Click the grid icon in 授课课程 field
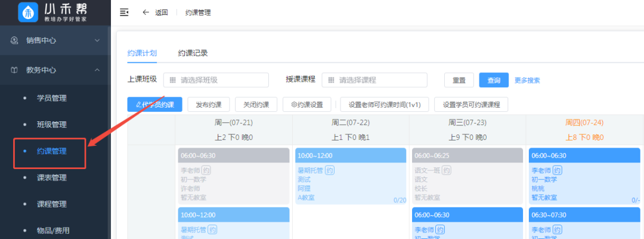The height and width of the screenshot is (239, 644). [x=332, y=80]
